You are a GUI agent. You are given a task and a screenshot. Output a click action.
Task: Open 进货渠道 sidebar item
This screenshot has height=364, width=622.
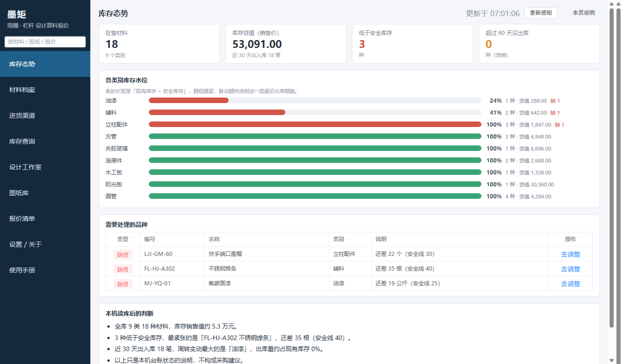pyautogui.click(x=45, y=116)
